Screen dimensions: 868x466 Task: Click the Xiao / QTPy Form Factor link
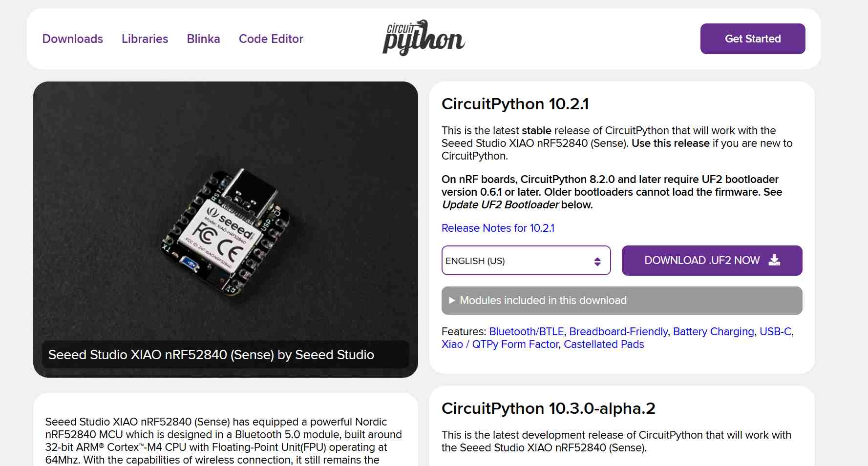[500, 344]
